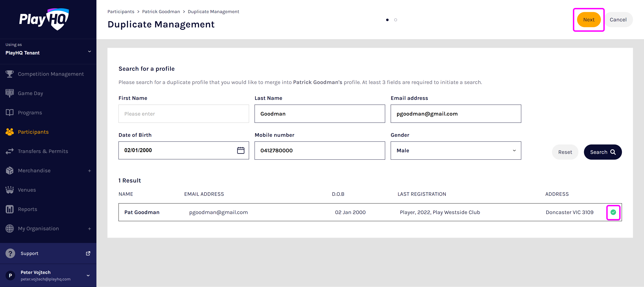Click the NAME column header
The image size is (644, 287).
pyautogui.click(x=126, y=194)
